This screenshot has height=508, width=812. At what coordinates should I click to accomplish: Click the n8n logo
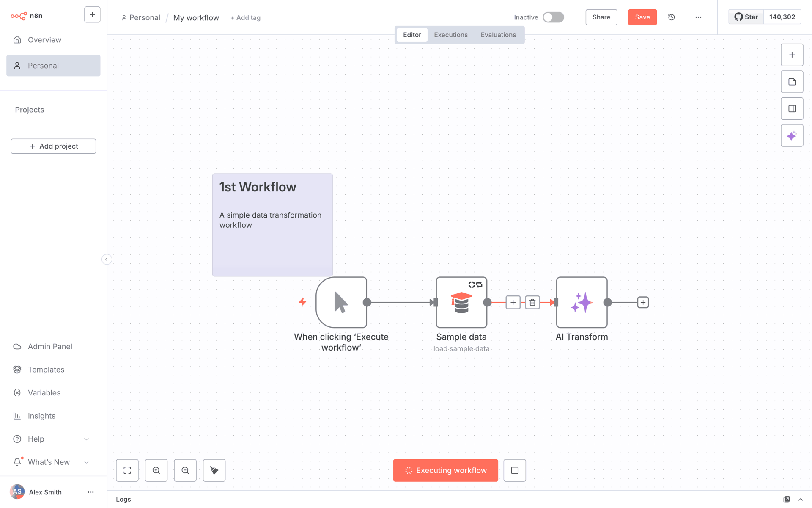[x=26, y=16]
